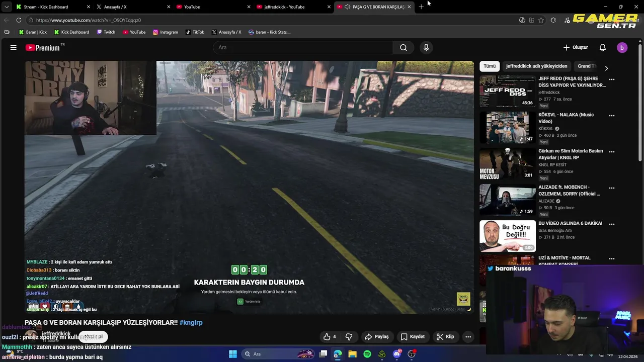This screenshot has height=362, width=644.
Task: Click the Kaydet save button
Action: 413,337
